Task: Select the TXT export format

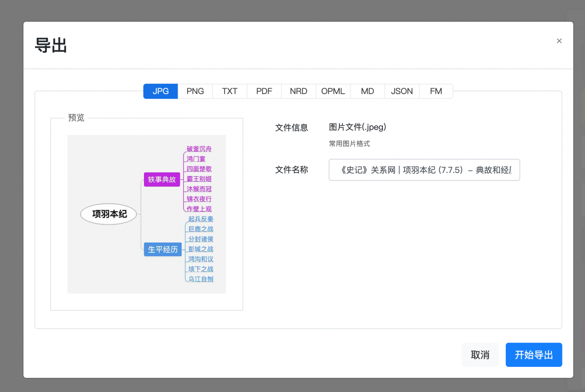Action: [229, 91]
